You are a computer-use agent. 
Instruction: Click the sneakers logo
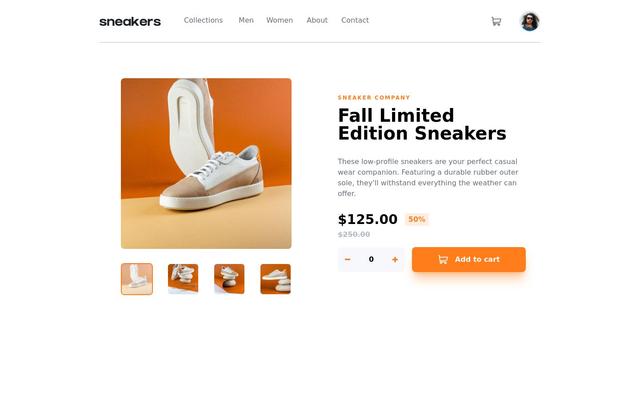[x=130, y=21]
